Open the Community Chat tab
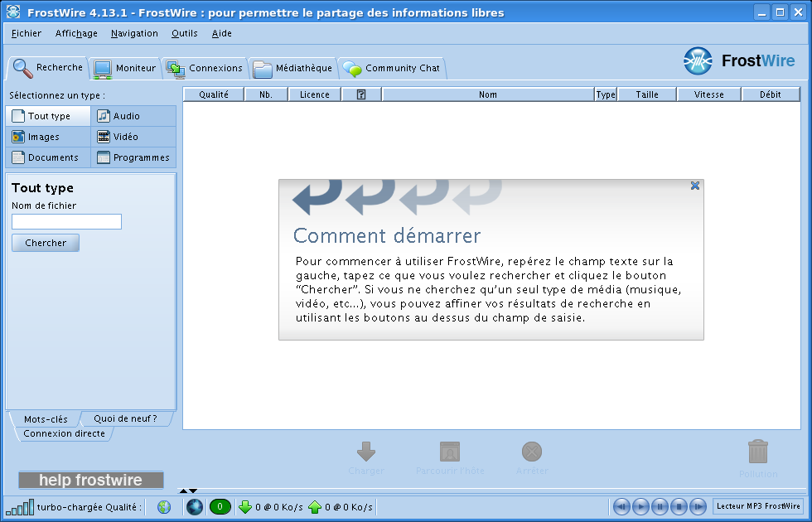 coord(391,68)
